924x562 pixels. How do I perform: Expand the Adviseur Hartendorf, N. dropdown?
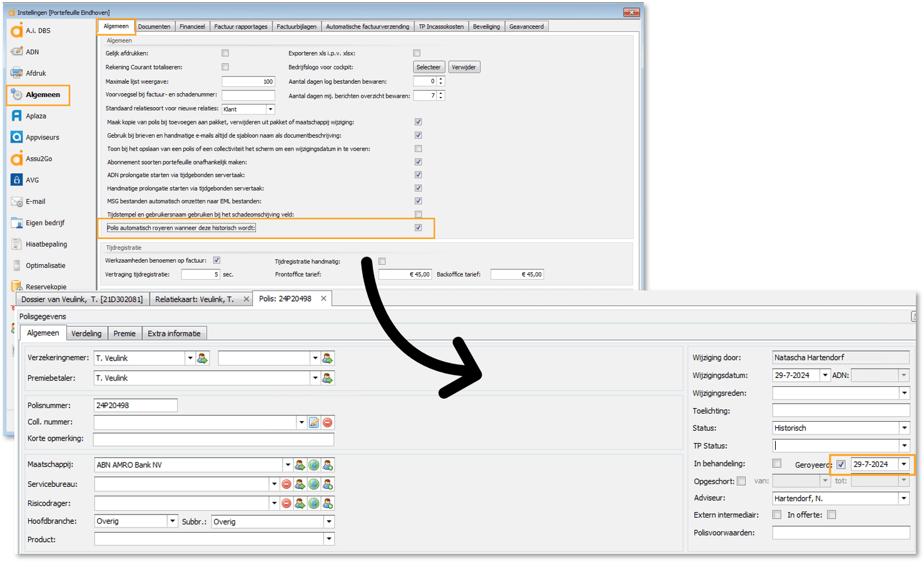click(904, 499)
